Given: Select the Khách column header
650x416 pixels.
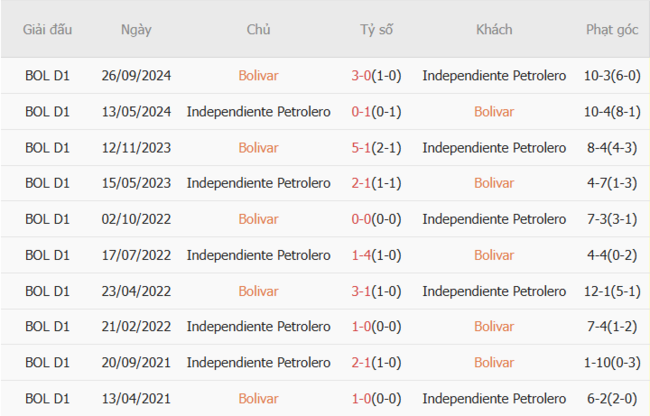Looking at the screenshot, I should [x=494, y=29].
